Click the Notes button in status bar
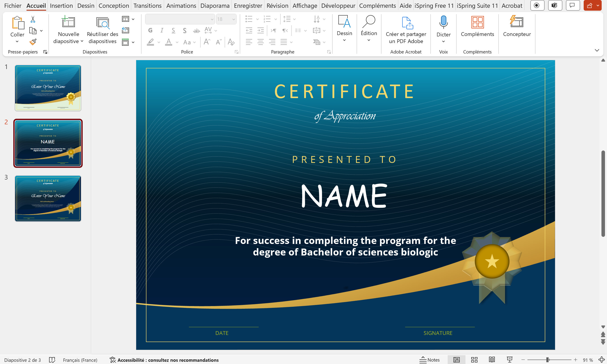The width and height of the screenshot is (607, 364). click(x=429, y=360)
